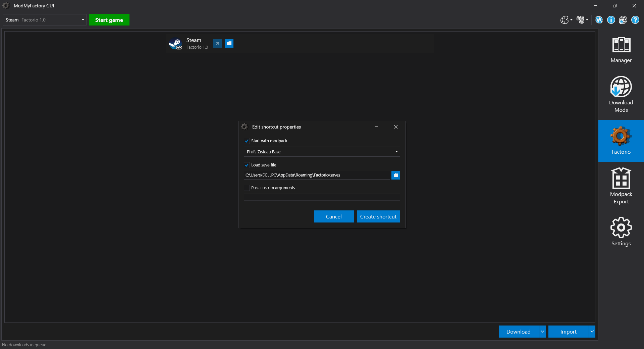Screen dimensions: 644x349
Task: Cancel the shortcut dialog
Action: click(x=334, y=216)
